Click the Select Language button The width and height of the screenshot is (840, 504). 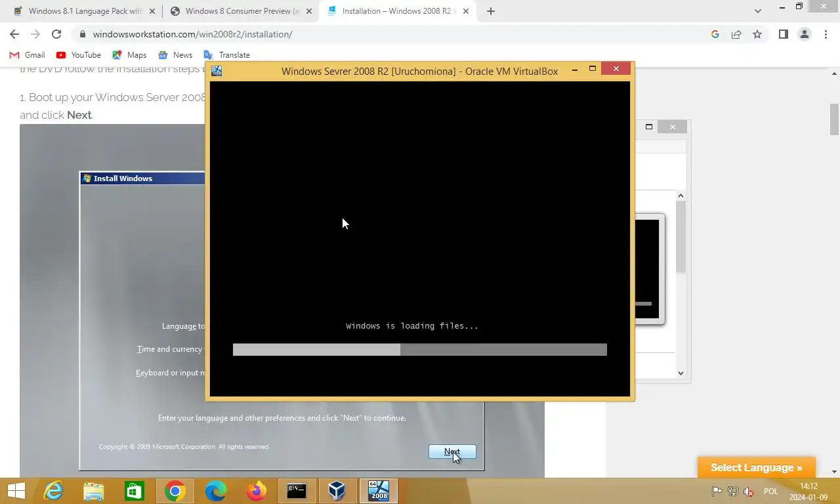[756, 468]
